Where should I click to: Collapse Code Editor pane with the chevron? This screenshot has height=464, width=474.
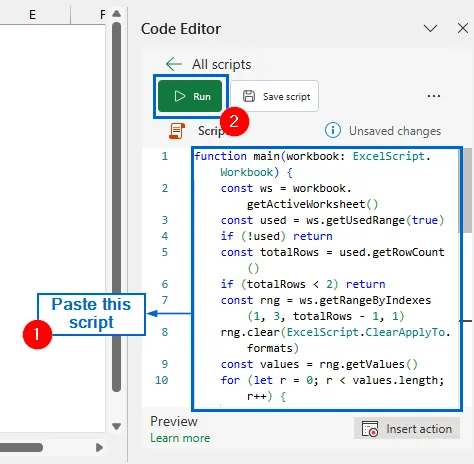(430, 28)
